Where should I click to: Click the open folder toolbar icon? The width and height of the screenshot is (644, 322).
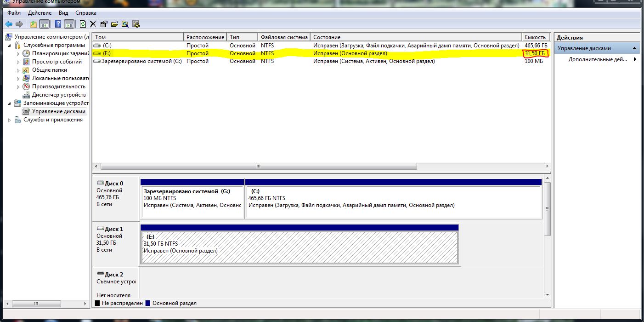(x=114, y=24)
